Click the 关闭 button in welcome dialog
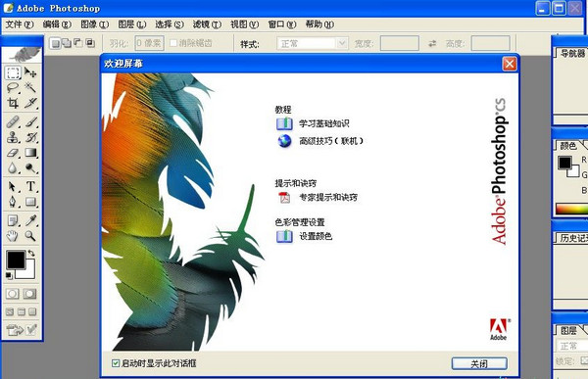 pos(479,363)
